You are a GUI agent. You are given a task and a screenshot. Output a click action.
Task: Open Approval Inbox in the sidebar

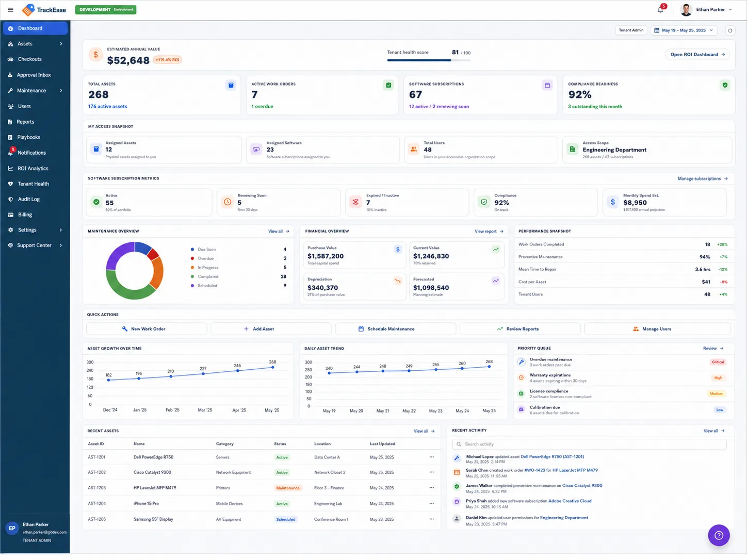pyautogui.click(x=35, y=75)
